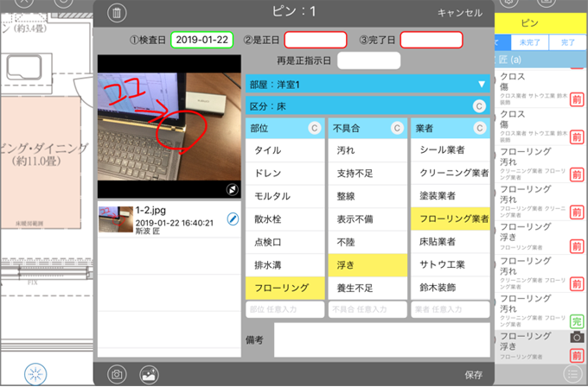Click the 業者 任意入力 text field
The image size is (588, 387).
[451, 309]
